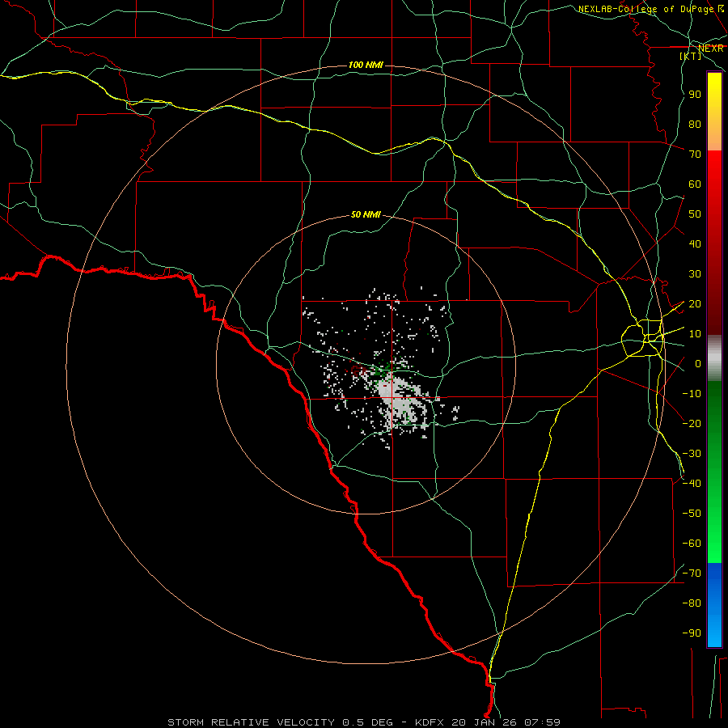Click the "KDFX" station identifier in caption

[431, 722]
